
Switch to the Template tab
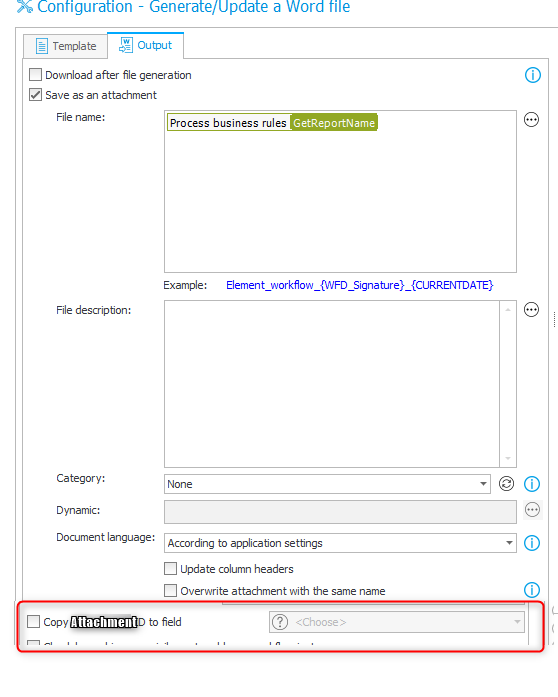[x=66, y=46]
